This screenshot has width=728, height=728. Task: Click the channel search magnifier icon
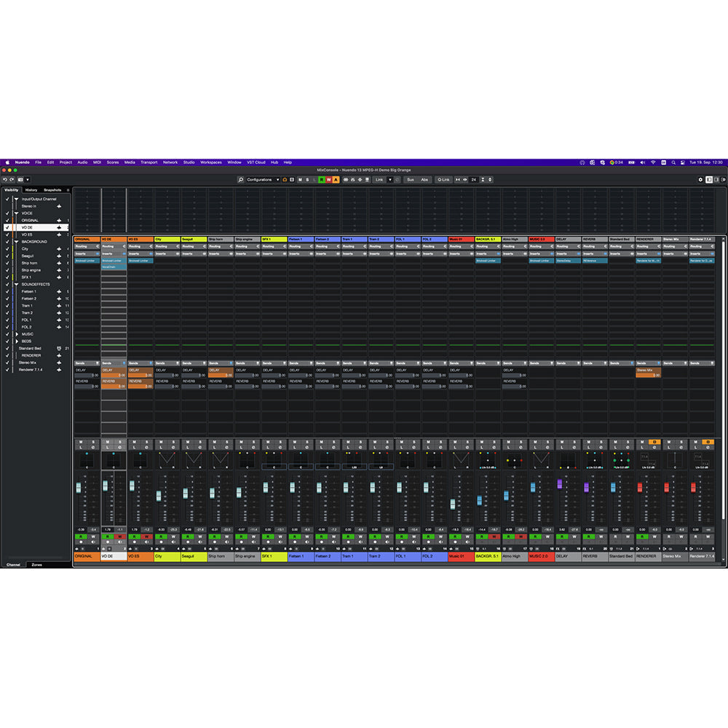pyautogui.click(x=240, y=180)
